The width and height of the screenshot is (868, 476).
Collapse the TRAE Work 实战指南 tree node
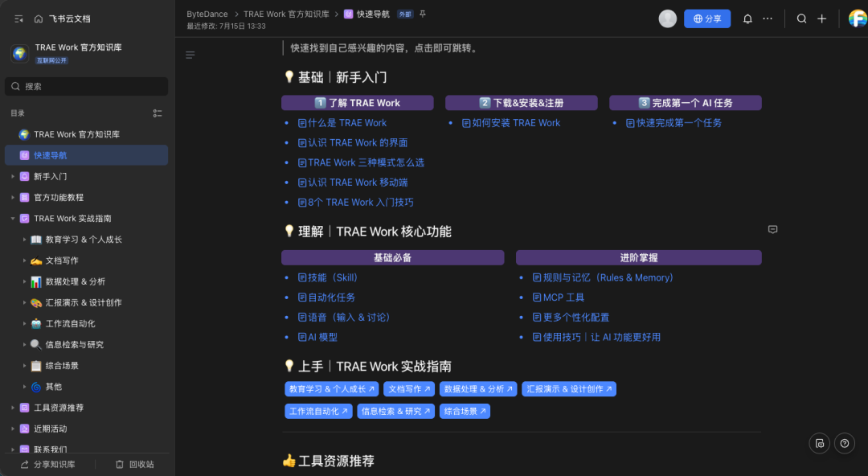click(x=13, y=219)
